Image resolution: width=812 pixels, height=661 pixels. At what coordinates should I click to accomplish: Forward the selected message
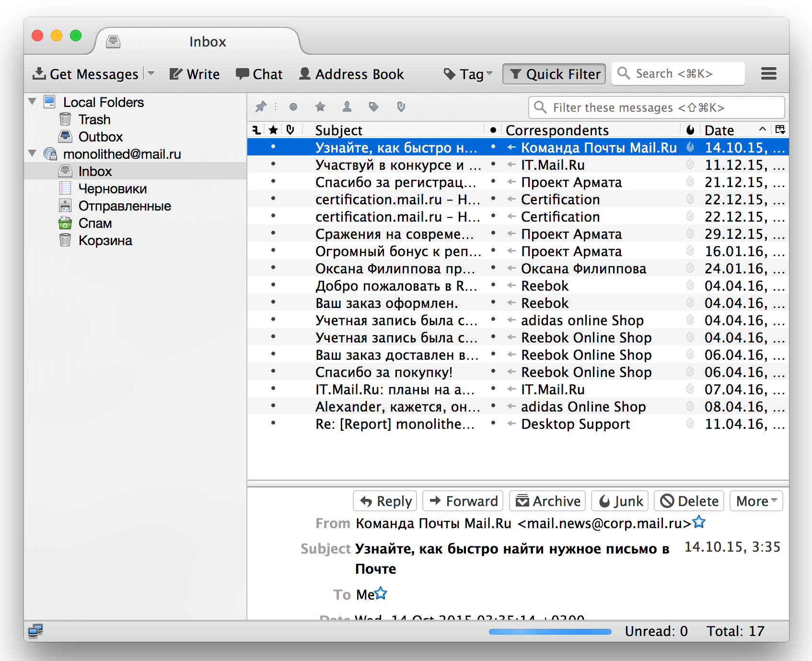click(463, 501)
